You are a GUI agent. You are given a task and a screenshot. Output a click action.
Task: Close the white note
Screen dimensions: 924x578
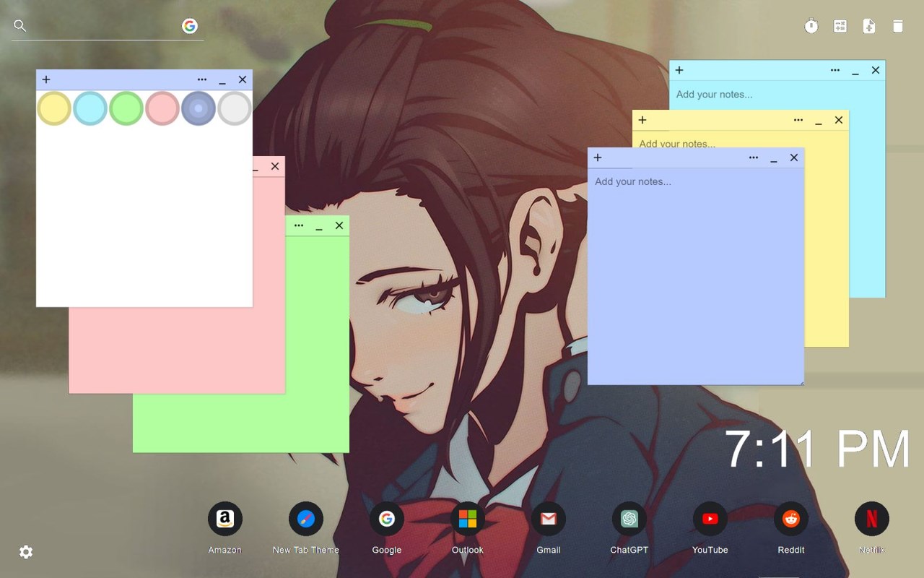243,79
